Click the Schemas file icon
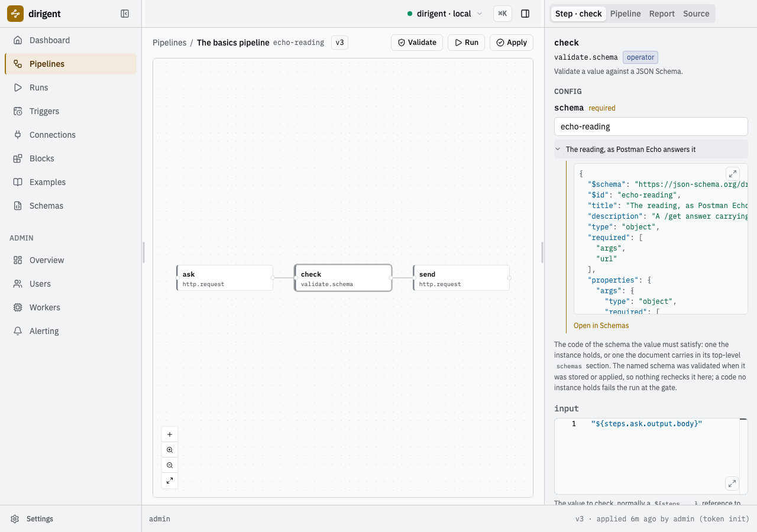 pyautogui.click(x=18, y=206)
